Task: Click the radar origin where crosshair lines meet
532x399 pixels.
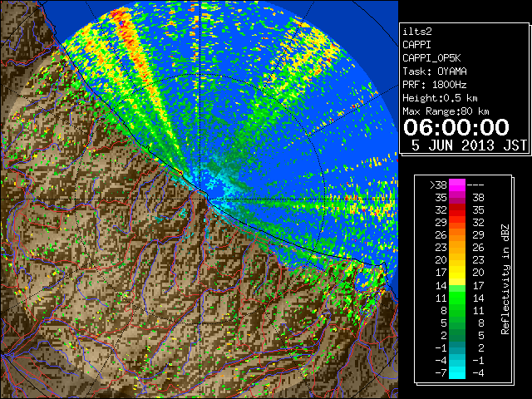Action: pos(199,199)
